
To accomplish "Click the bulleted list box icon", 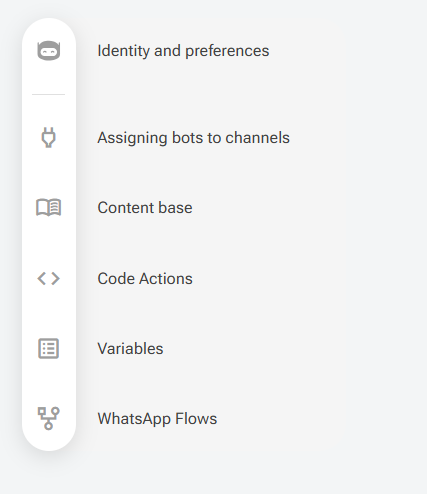I will point(49,349).
